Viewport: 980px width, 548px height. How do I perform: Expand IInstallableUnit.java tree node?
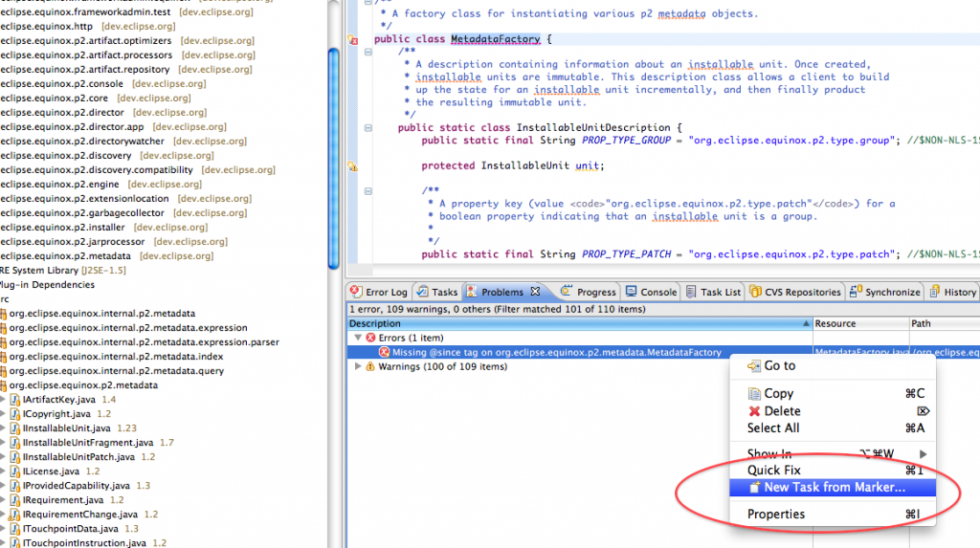pos(3,428)
